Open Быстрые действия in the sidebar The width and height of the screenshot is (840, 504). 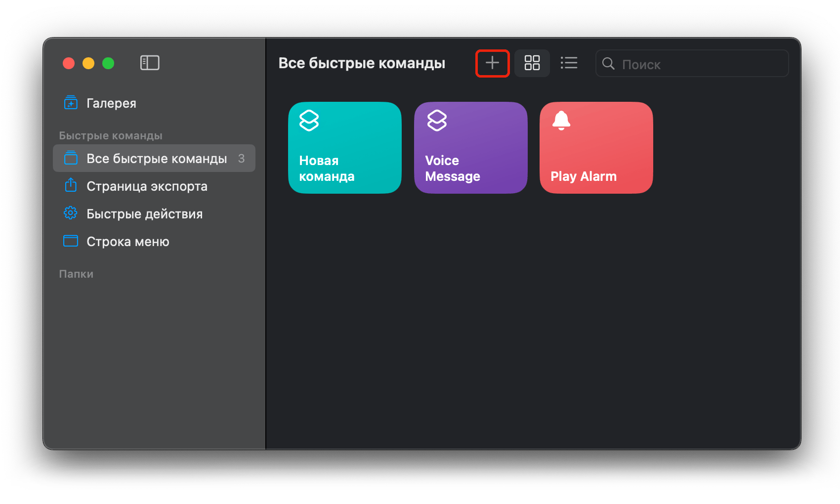[x=154, y=214]
